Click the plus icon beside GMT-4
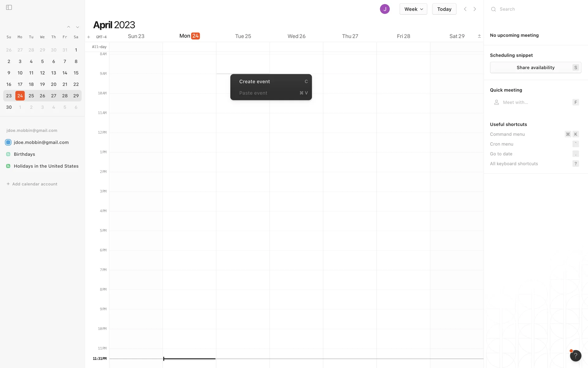 coord(89,37)
